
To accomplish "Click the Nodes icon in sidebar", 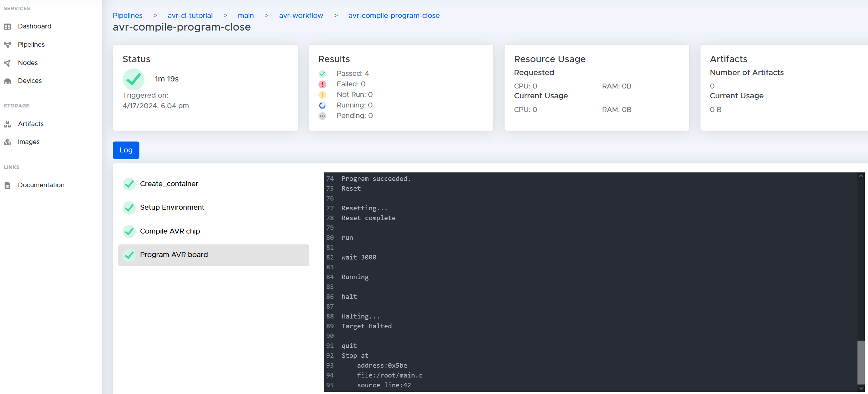I will point(8,63).
